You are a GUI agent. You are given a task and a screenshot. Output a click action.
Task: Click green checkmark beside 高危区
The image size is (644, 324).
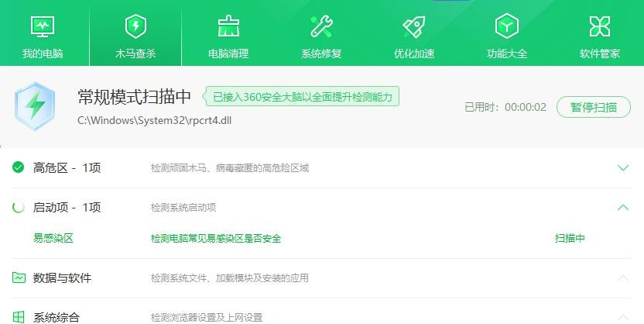click(19, 167)
